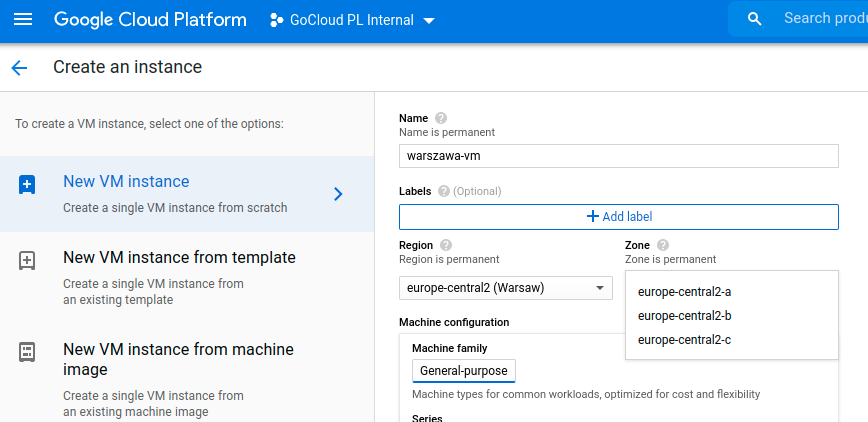Image resolution: width=868 pixels, height=422 pixels.
Task: Click the search magnifier icon
Action: pos(754,19)
